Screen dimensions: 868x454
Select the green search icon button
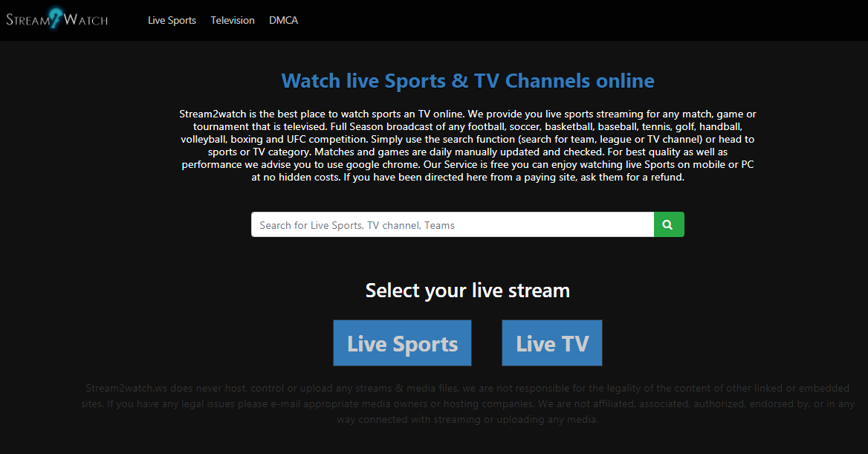click(x=667, y=224)
